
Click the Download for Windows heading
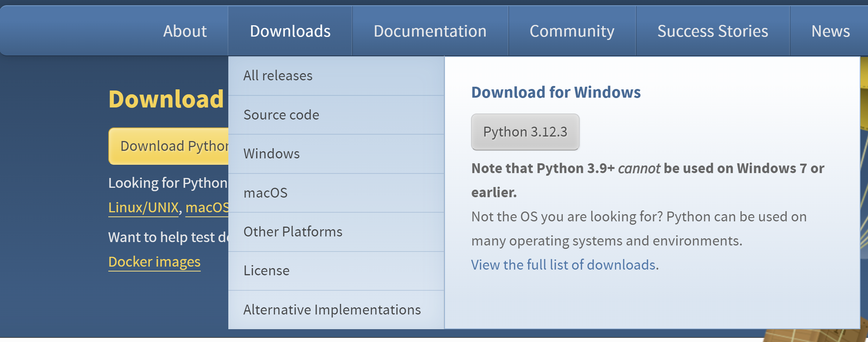tap(556, 92)
